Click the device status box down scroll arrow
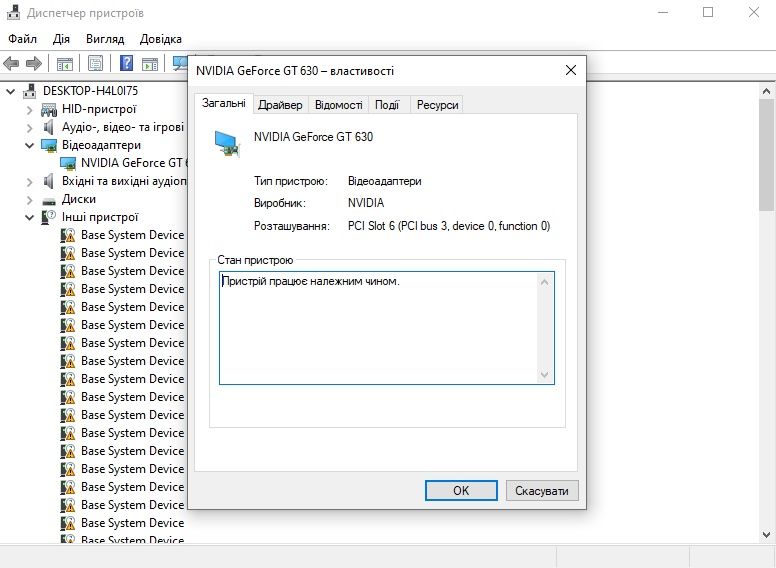776x568 pixels. point(544,375)
